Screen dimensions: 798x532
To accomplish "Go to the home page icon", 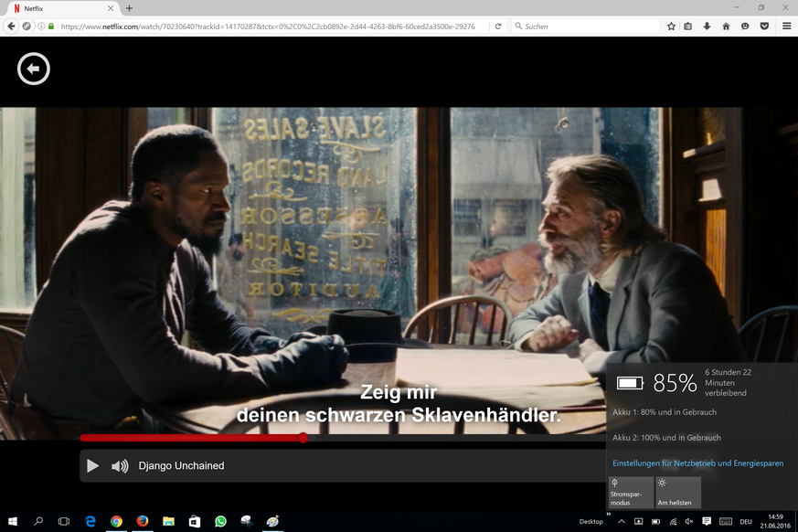I will click(726, 26).
